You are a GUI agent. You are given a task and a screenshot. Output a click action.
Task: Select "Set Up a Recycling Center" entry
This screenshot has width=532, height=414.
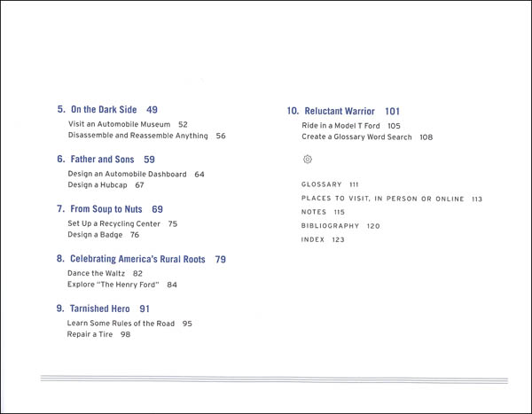pyautogui.click(x=113, y=223)
